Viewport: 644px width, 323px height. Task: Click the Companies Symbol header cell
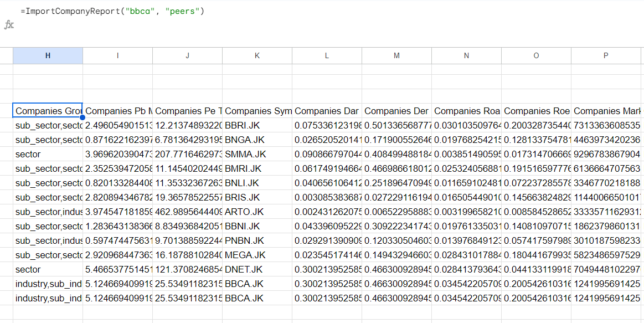point(257,111)
